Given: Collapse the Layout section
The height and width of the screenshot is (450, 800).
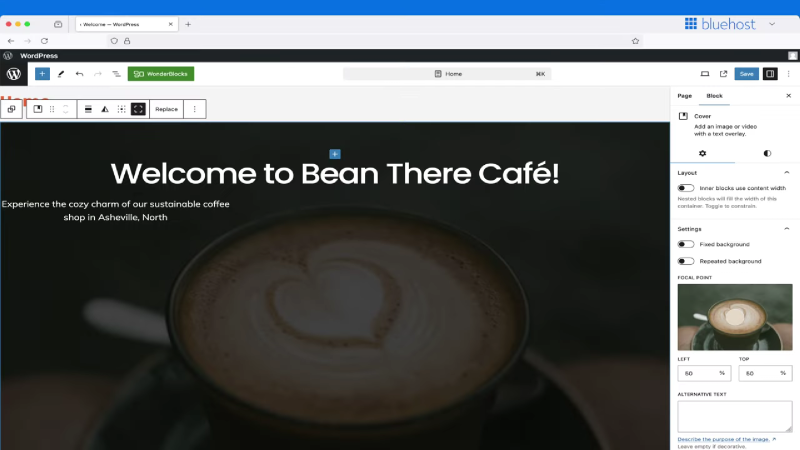Looking at the screenshot, I should [786, 172].
